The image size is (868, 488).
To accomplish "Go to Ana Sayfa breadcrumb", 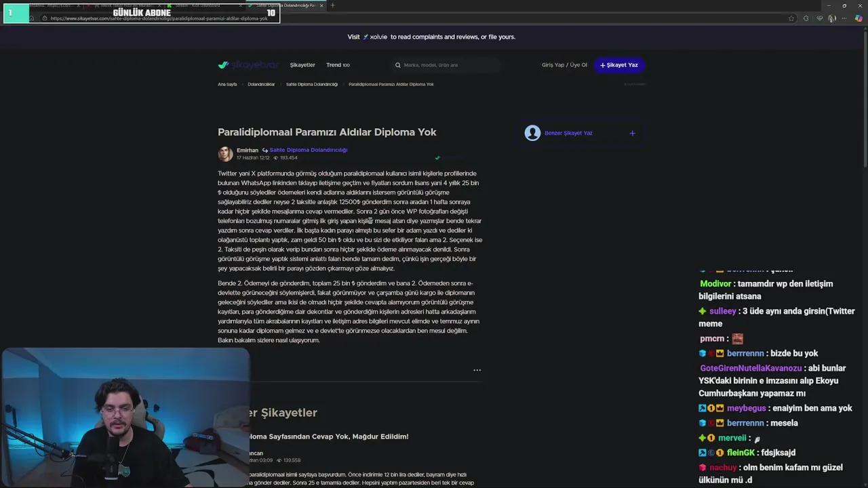I will point(227,84).
